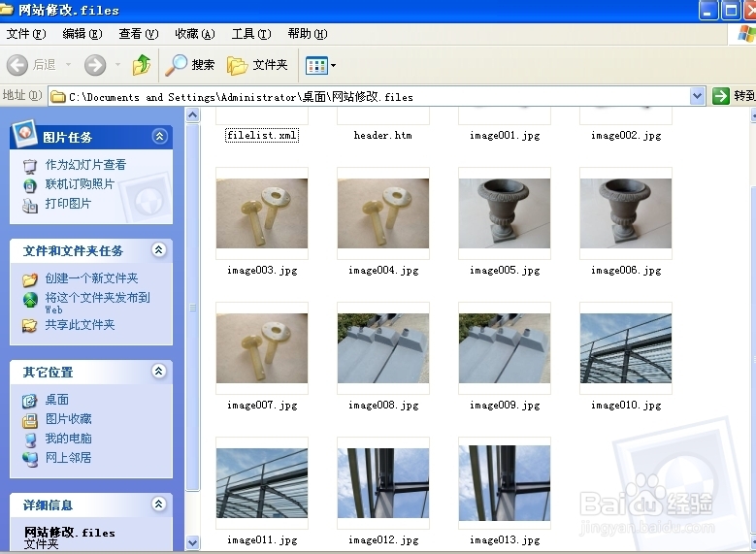Click the slideshow icon beside 作为幻灯片查看
The image size is (756, 554).
(x=30, y=167)
